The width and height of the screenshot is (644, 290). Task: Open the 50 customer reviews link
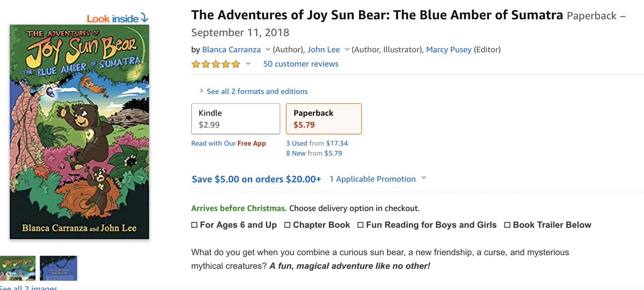(x=301, y=64)
